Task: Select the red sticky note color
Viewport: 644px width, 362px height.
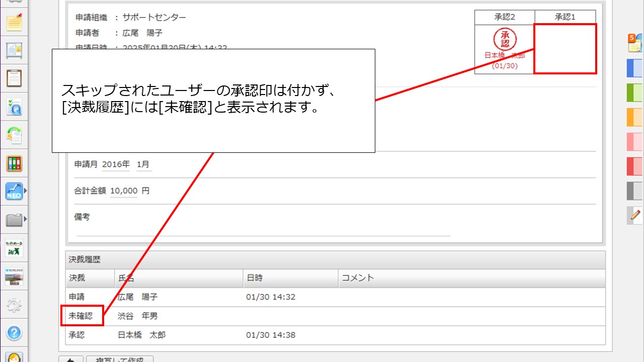Action: (x=635, y=166)
